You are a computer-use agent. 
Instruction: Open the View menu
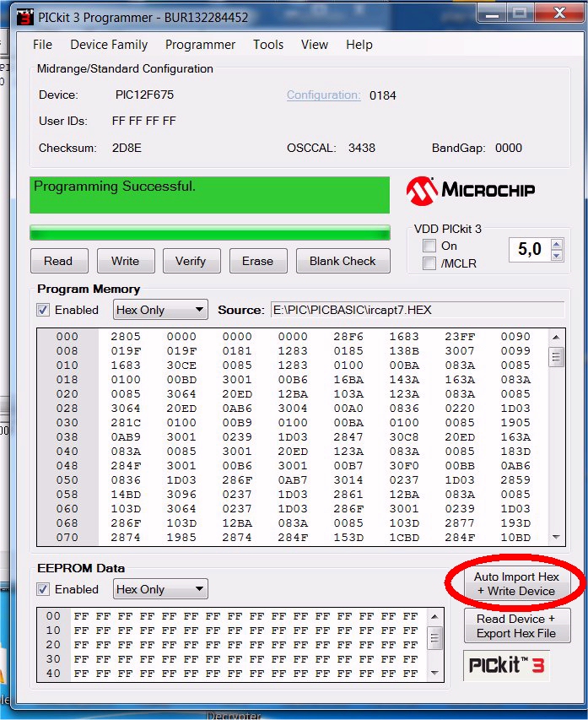tap(315, 45)
